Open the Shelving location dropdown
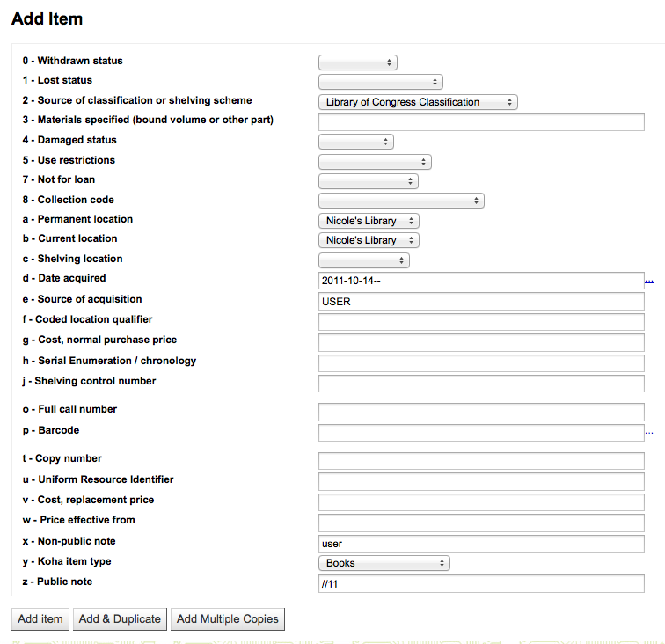The height and width of the screenshot is (644, 665). 364,260
